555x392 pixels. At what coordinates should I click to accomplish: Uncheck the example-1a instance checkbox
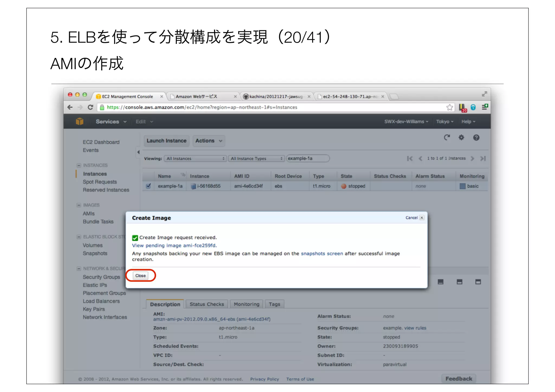point(148,186)
